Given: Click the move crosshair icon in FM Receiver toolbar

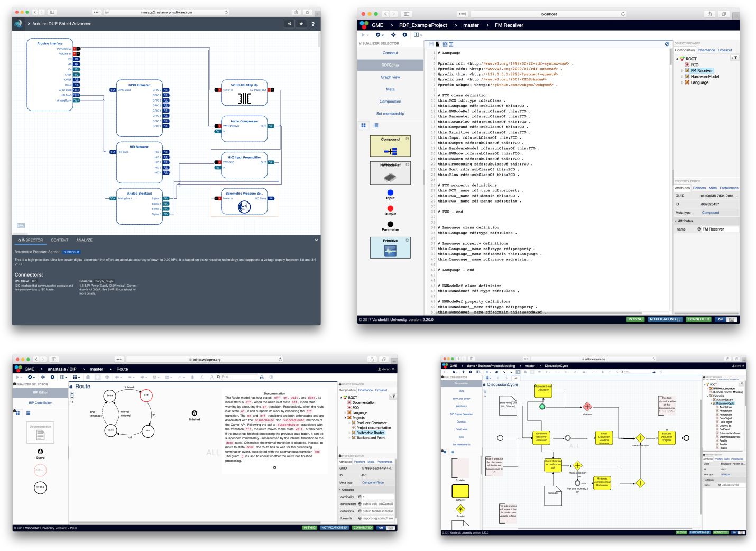Looking at the screenshot, I should [x=393, y=35].
